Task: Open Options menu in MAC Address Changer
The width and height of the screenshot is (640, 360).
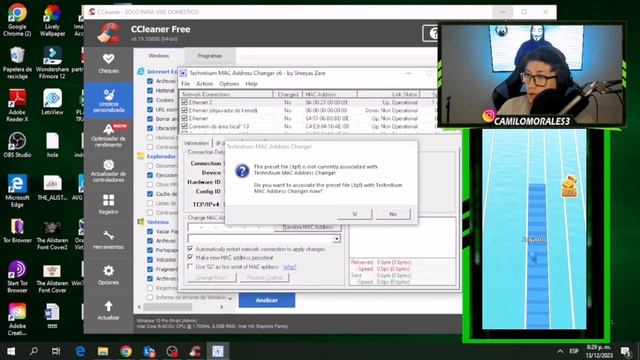Action: coord(229,84)
